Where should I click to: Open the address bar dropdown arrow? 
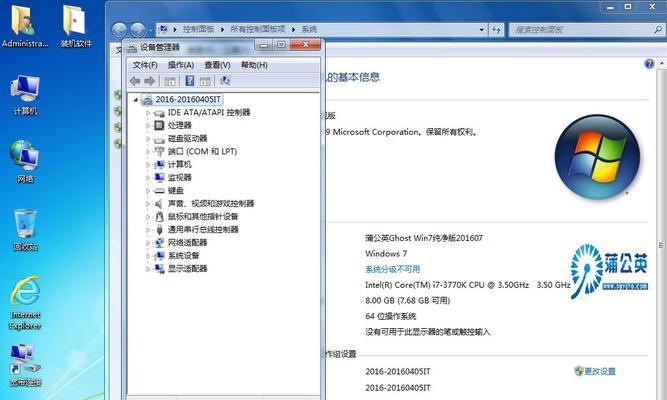click(482, 29)
